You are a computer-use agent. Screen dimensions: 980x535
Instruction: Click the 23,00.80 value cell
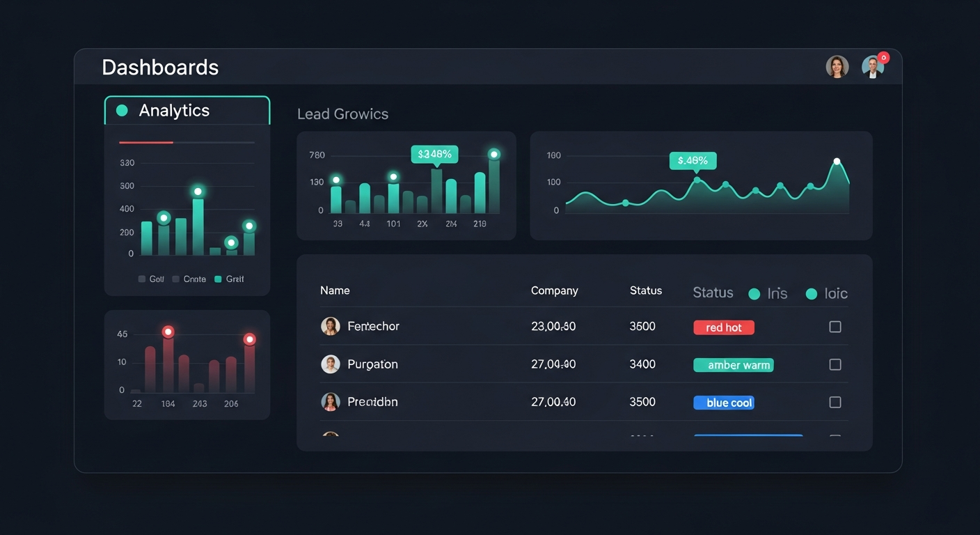pyautogui.click(x=553, y=326)
